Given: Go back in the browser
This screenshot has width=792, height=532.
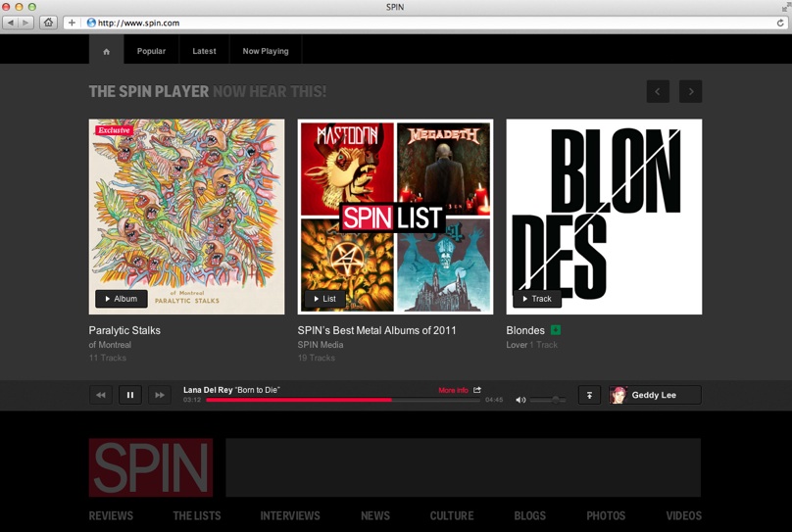Looking at the screenshot, I should point(11,23).
